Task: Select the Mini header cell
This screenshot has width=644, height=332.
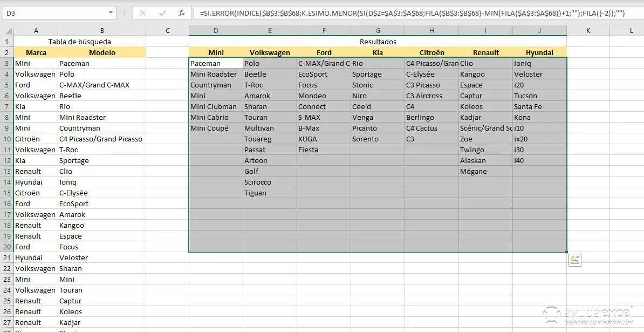Action: (x=216, y=52)
